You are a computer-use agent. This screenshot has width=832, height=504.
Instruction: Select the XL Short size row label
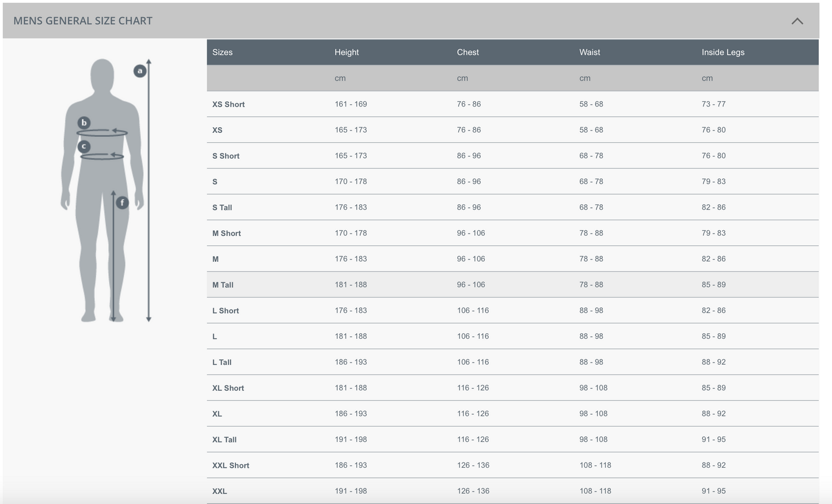coord(228,388)
